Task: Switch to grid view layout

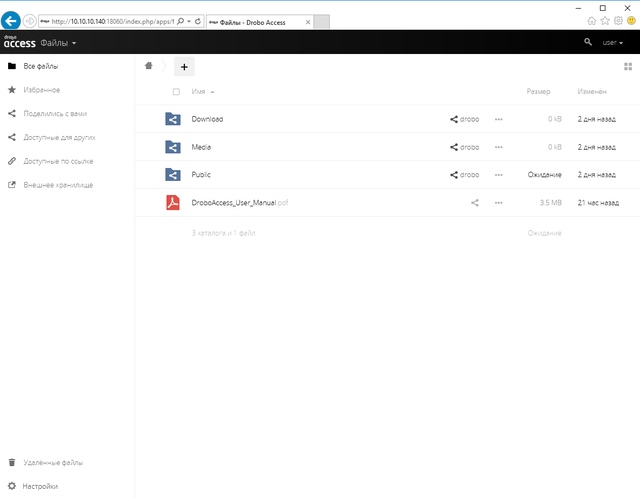Action: coord(627,67)
